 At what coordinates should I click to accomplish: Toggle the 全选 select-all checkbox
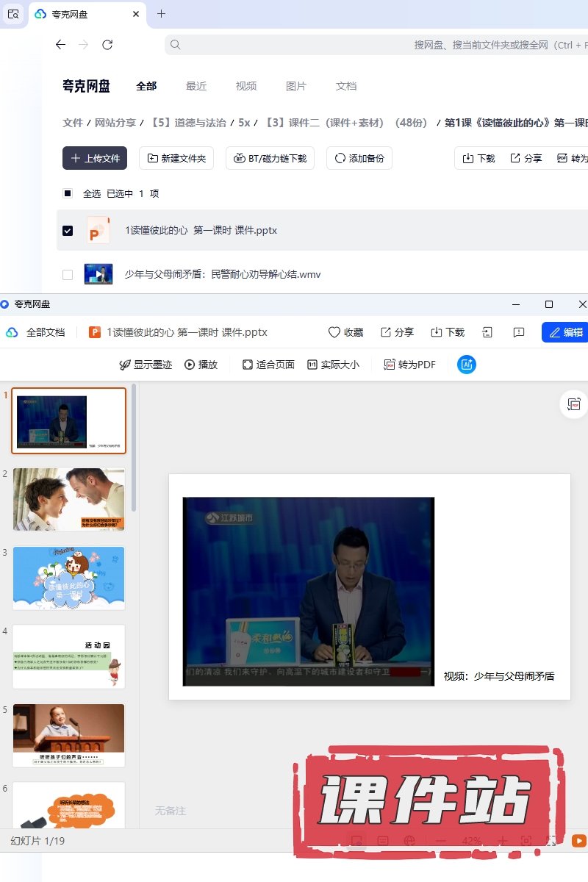(x=68, y=194)
